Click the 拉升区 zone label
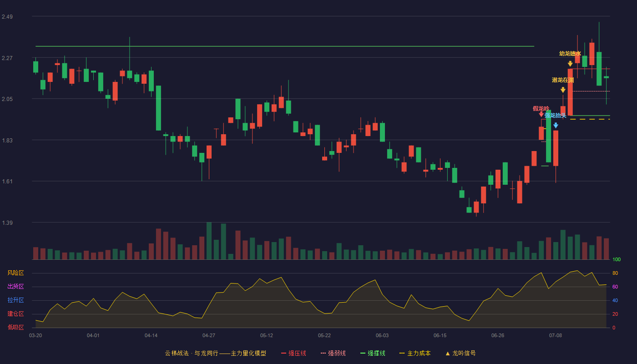The height and width of the screenshot is (364, 637). coord(15,300)
